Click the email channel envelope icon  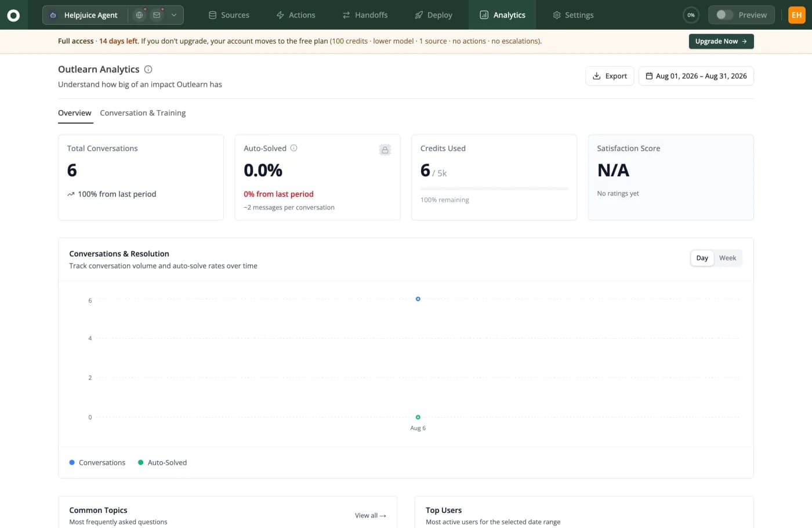[157, 15]
